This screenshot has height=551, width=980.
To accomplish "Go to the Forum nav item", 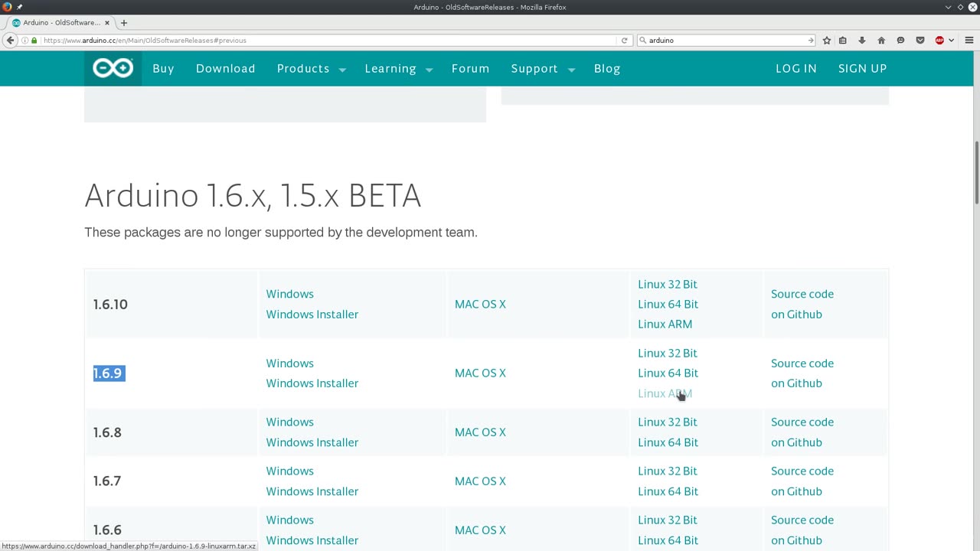I will coord(470,69).
